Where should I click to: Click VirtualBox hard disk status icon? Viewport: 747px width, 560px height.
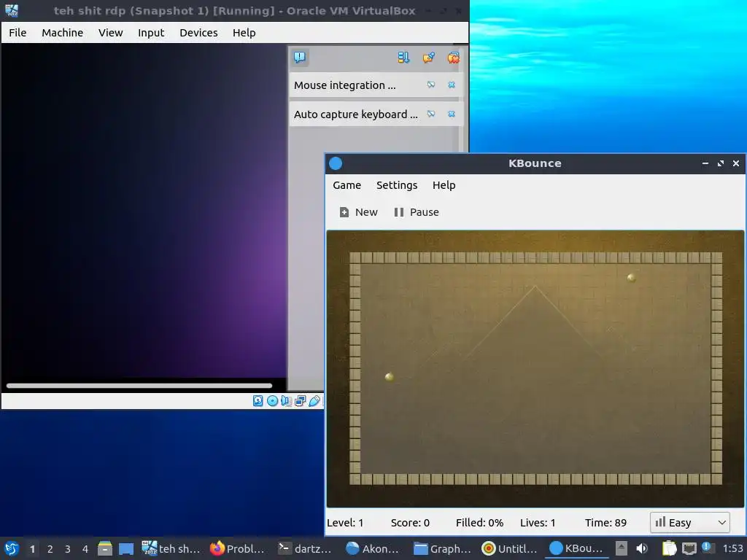(258, 401)
